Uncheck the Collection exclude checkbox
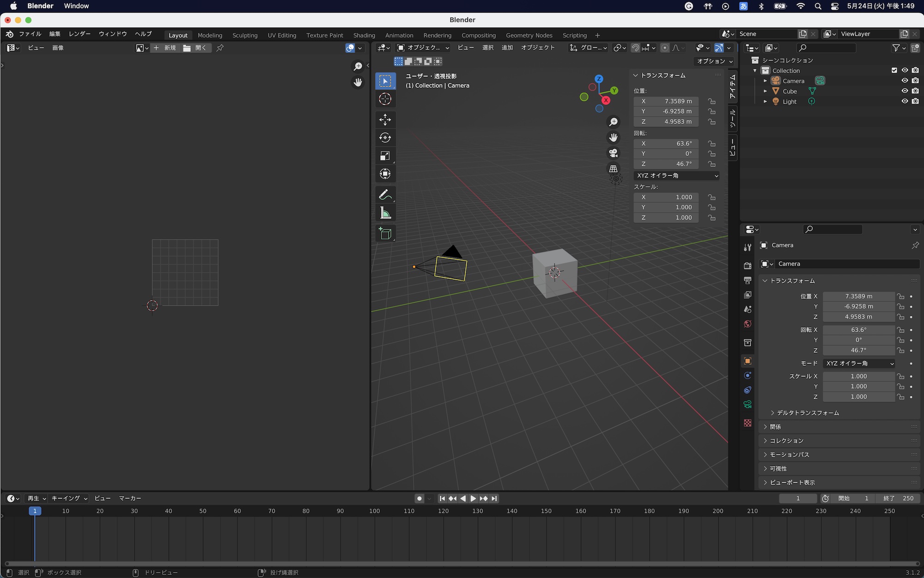The width and height of the screenshot is (924, 578). coord(894,70)
